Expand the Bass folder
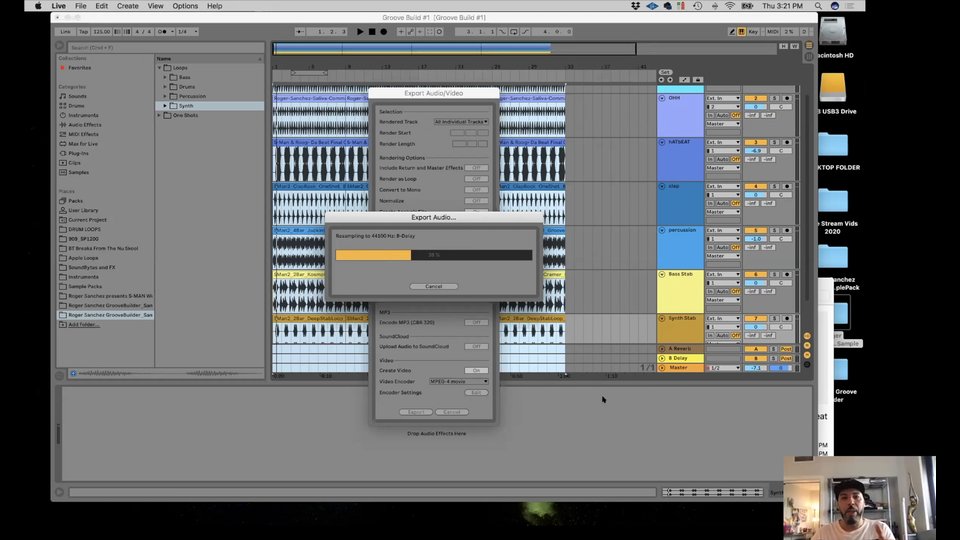 tap(165, 77)
